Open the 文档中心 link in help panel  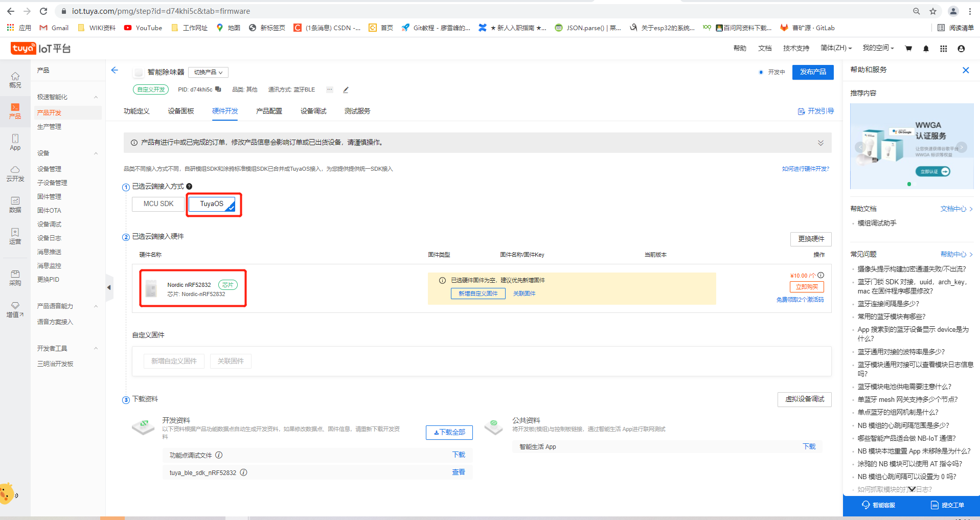pyautogui.click(x=956, y=209)
